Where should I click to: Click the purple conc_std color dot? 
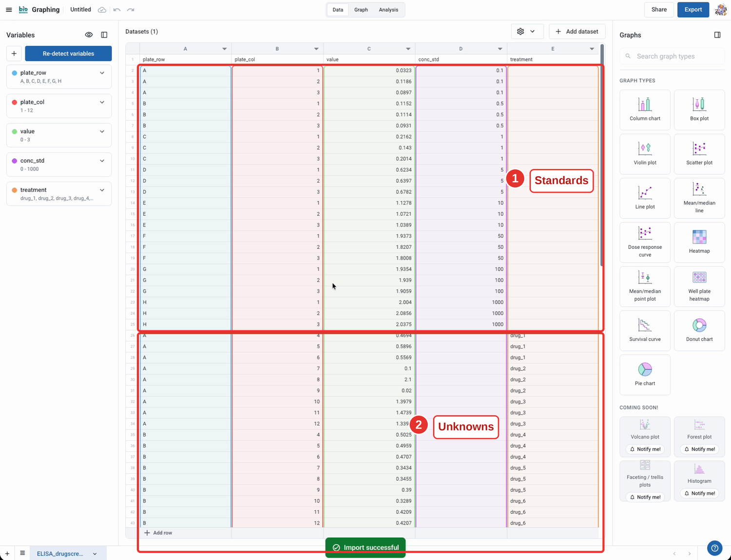point(15,161)
